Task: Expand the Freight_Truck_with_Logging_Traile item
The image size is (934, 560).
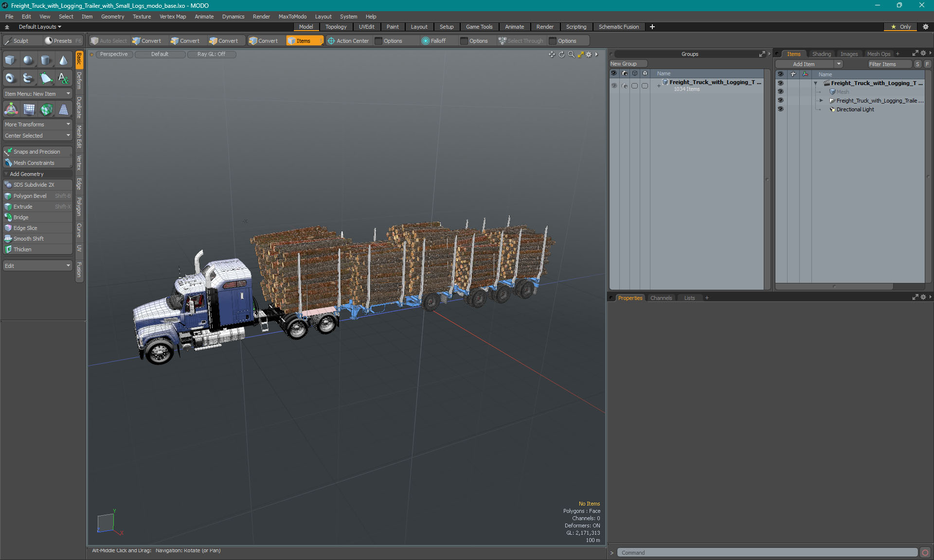Action: click(x=822, y=101)
